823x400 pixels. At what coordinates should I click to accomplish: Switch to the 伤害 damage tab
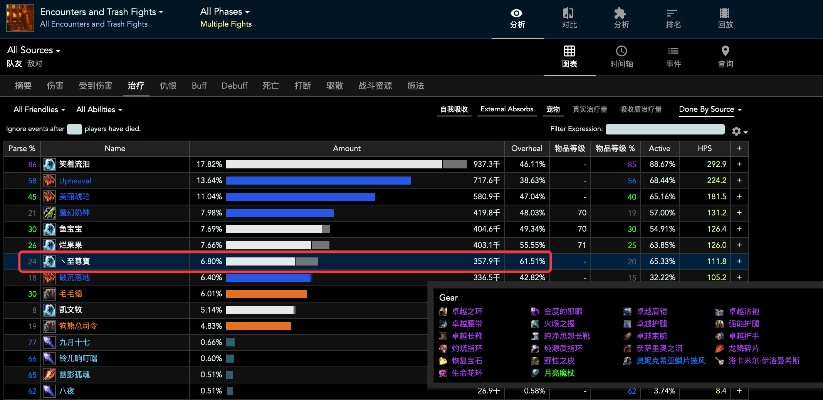tap(54, 86)
